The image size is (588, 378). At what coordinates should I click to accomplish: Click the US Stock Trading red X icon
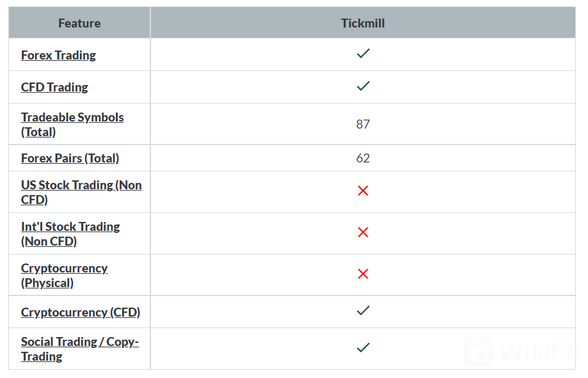coord(363,191)
